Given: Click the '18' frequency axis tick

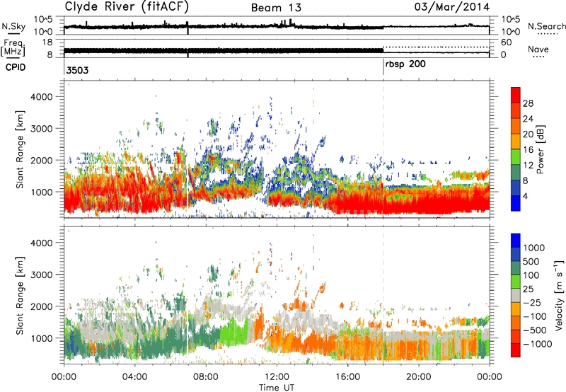Looking at the screenshot, I should point(47,42).
